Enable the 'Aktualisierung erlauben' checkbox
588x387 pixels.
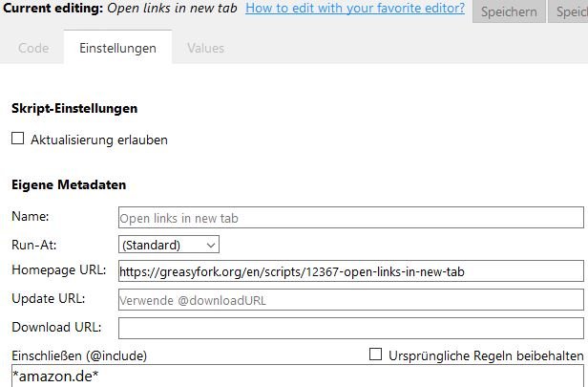pyautogui.click(x=17, y=139)
